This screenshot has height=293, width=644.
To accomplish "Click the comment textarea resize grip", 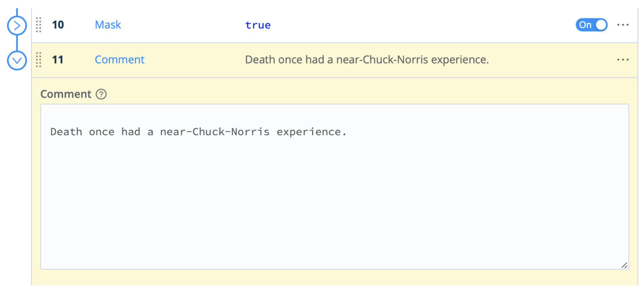I will [624, 265].
